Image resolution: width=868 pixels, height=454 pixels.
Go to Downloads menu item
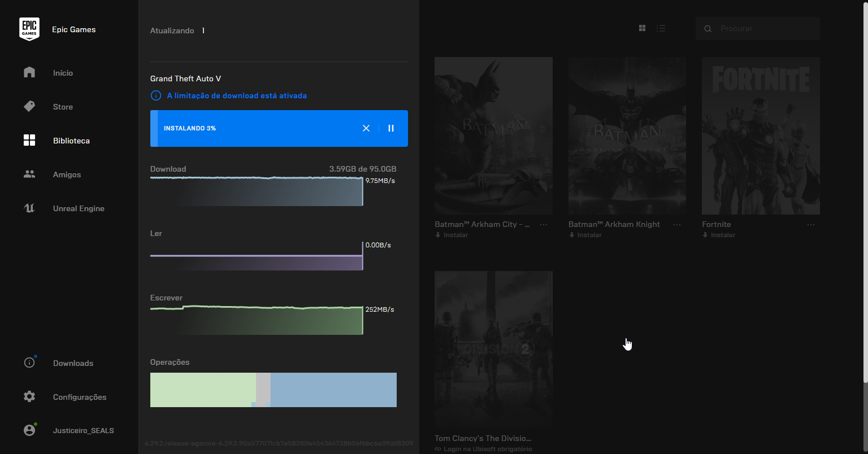[x=73, y=363]
